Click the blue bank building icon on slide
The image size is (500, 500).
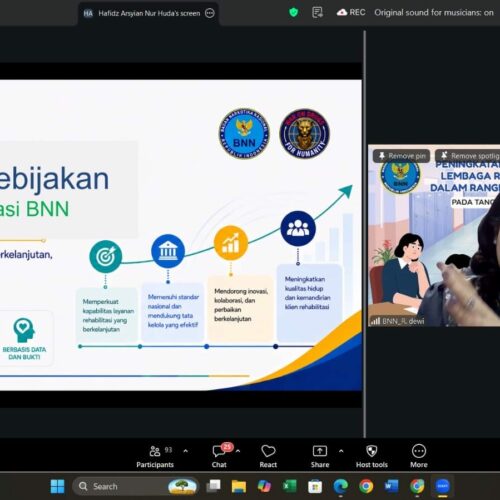168,251
